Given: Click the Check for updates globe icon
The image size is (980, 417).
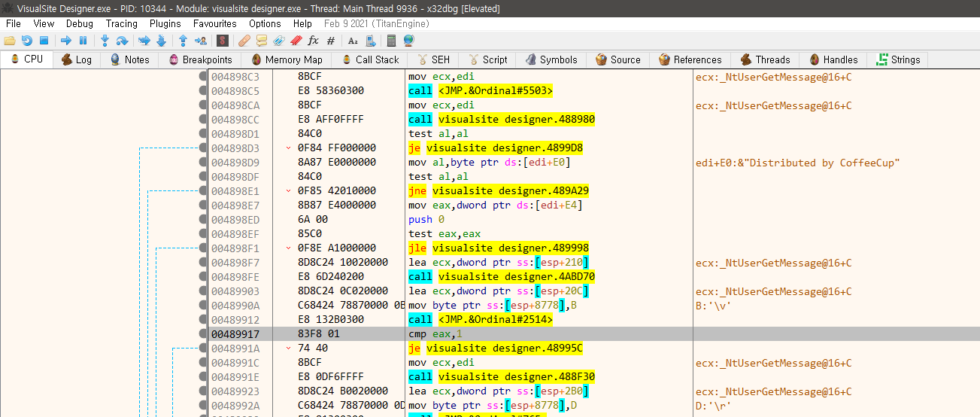Looking at the screenshot, I should coord(408,41).
